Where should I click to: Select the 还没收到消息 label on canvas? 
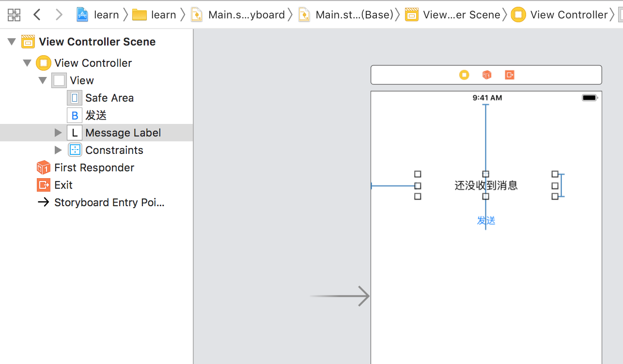point(486,185)
